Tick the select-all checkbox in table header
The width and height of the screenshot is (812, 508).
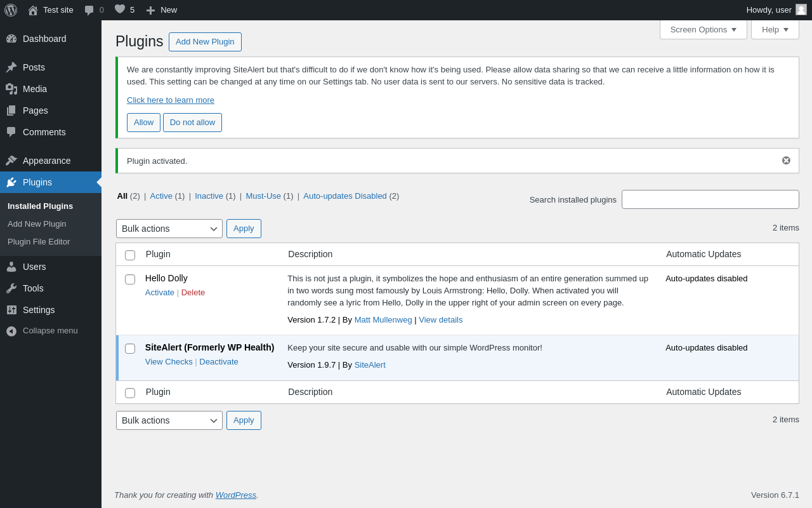coord(130,255)
